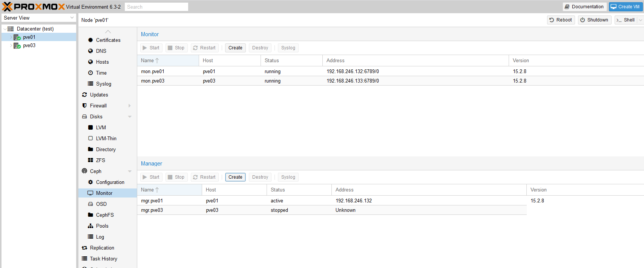The width and height of the screenshot is (644, 268).
Task: Open the Pools menu item
Action: 108,226
